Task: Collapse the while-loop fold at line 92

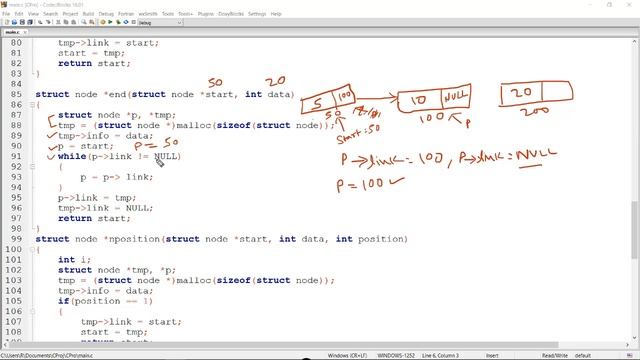Action: [32, 167]
